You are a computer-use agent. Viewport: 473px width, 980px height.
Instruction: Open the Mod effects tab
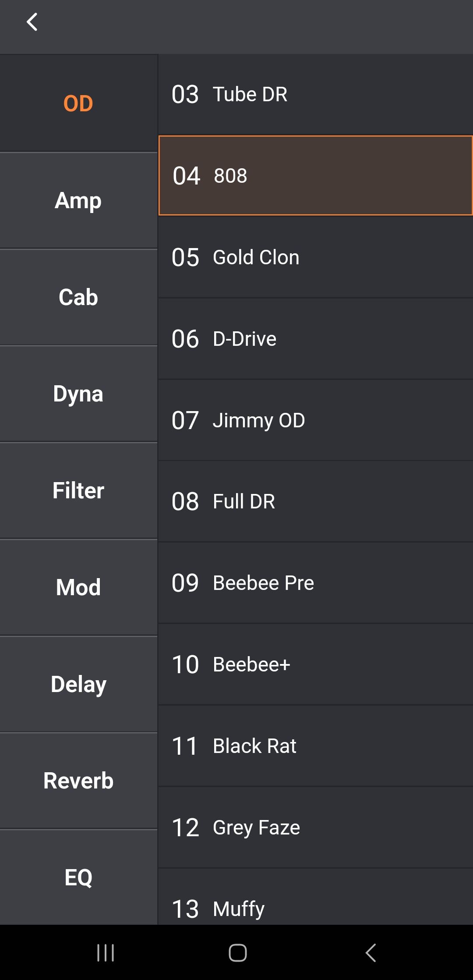[x=78, y=587]
